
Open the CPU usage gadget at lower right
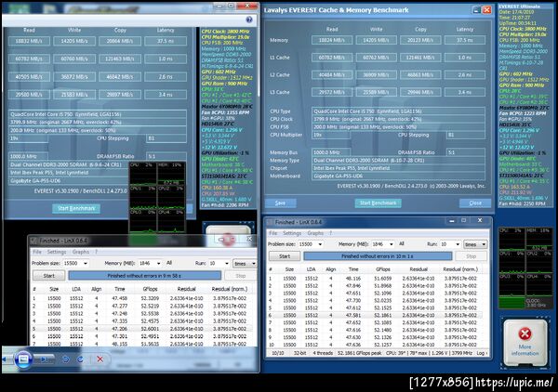click(525, 268)
